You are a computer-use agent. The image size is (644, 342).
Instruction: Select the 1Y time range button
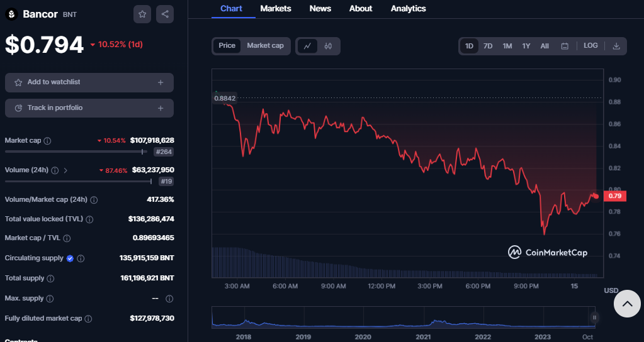click(x=526, y=46)
